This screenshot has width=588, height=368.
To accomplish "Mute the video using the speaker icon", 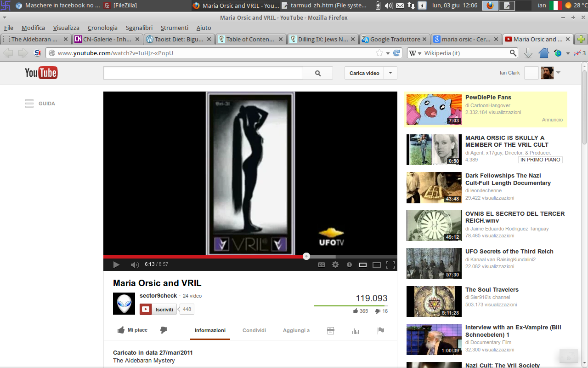I will 135,264.
